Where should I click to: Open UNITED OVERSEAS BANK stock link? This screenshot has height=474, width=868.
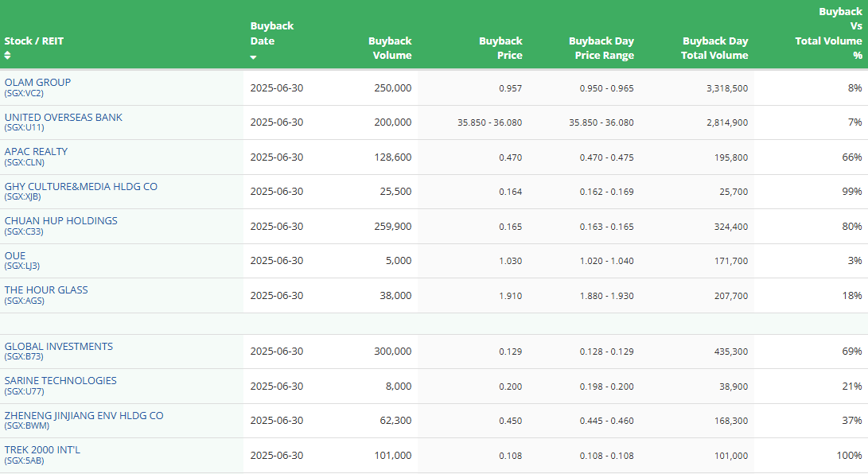(63, 117)
